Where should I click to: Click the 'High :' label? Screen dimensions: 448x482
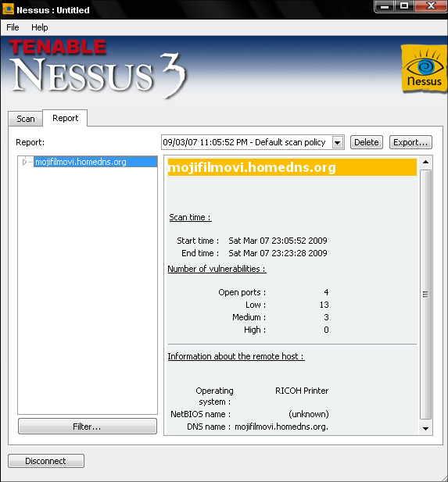click(255, 330)
